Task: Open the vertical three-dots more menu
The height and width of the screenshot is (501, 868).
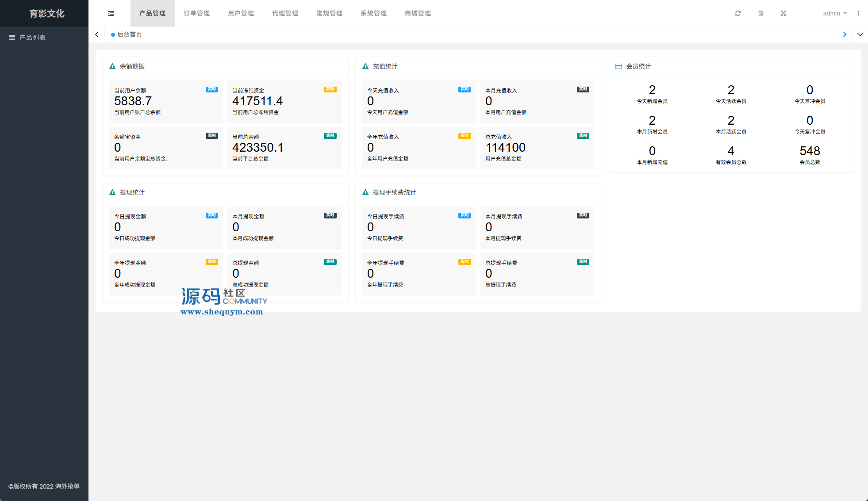Action: [x=858, y=13]
